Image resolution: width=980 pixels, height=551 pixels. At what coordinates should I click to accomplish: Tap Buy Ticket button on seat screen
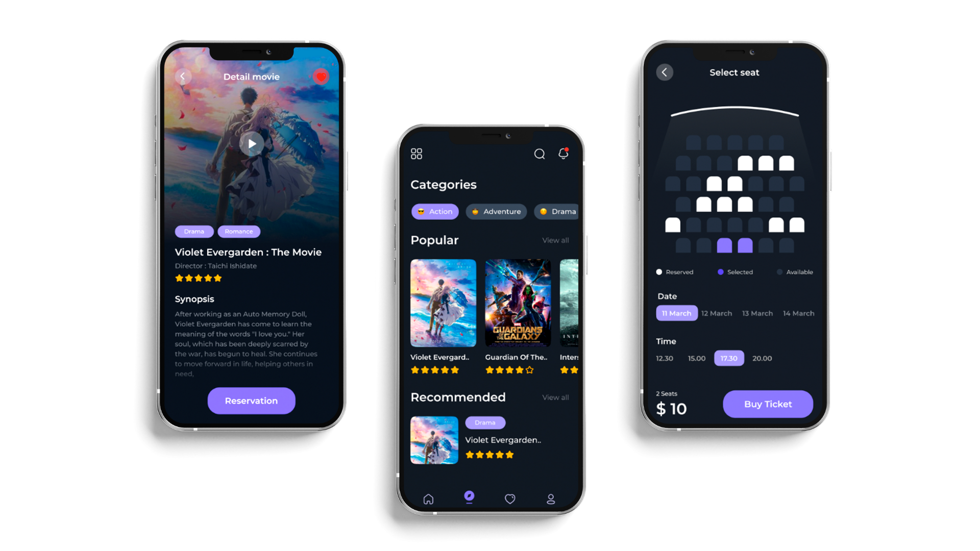pyautogui.click(x=767, y=404)
